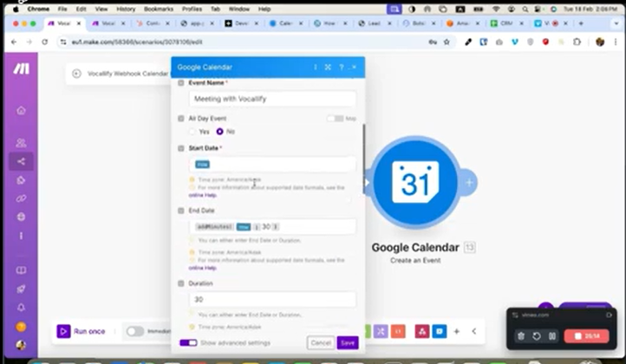Open the History menu in menu bar

126,9
